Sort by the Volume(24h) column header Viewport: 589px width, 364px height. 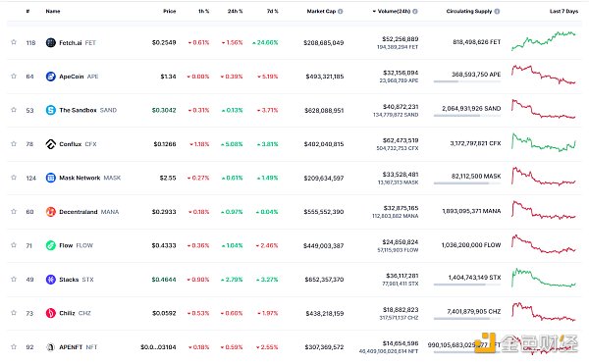394,11
